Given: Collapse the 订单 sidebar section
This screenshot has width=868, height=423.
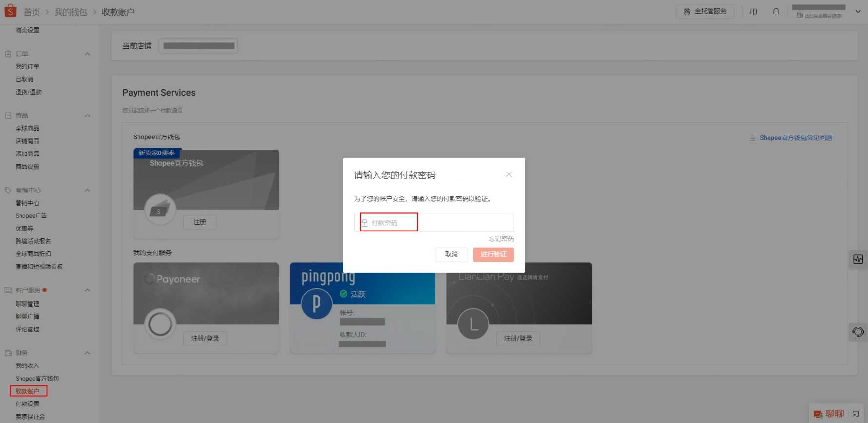Looking at the screenshot, I should click(87, 54).
